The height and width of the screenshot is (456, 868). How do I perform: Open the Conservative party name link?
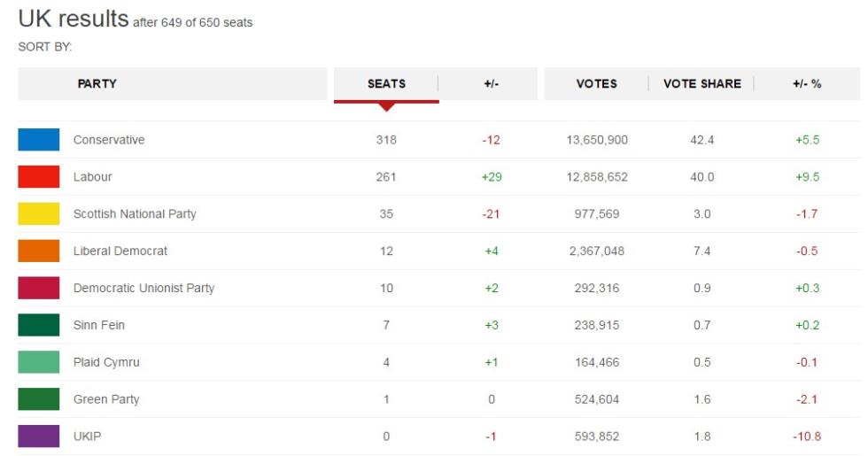tap(109, 140)
